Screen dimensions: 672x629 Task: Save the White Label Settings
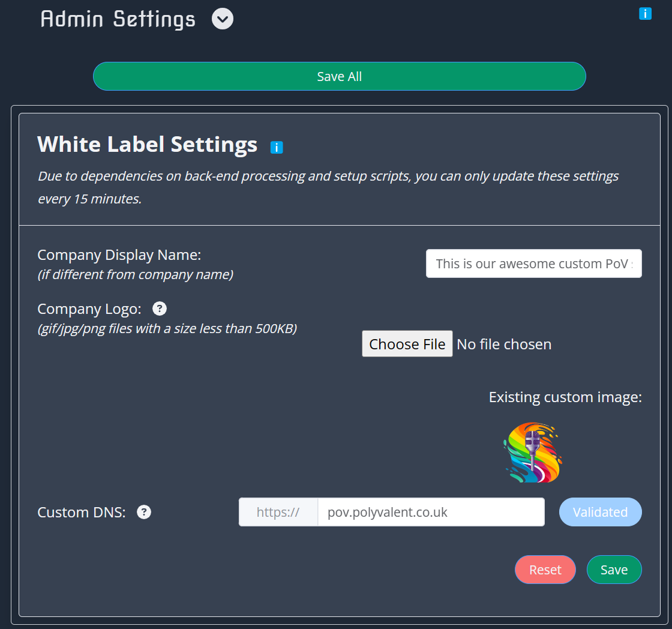click(614, 569)
